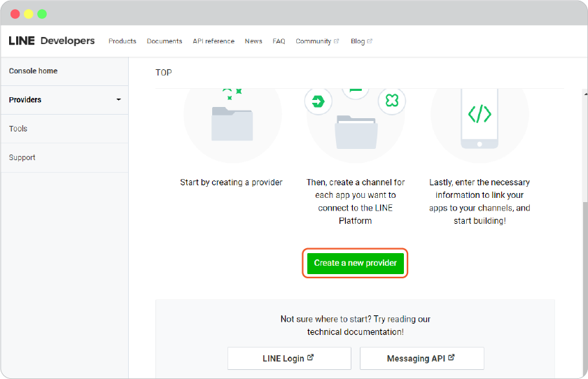The width and height of the screenshot is (588, 379).
Task: Click the Community external link icon
Action: click(337, 41)
